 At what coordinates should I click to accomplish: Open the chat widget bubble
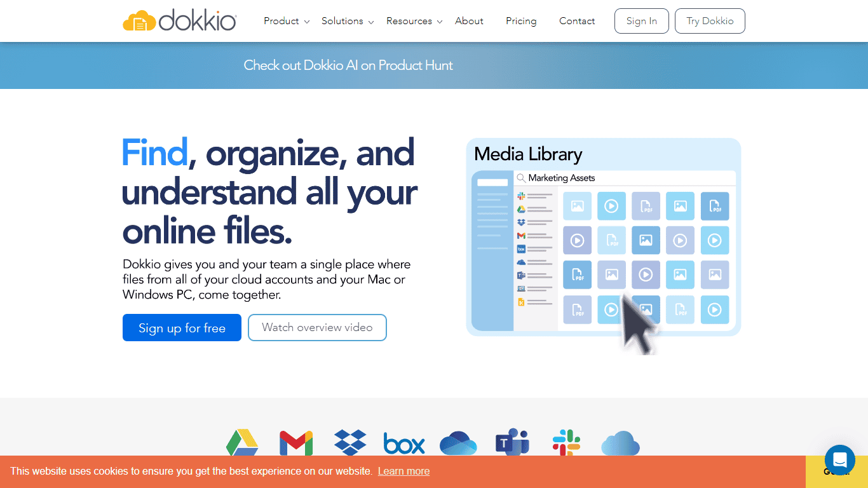pyautogui.click(x=840, y=460)
